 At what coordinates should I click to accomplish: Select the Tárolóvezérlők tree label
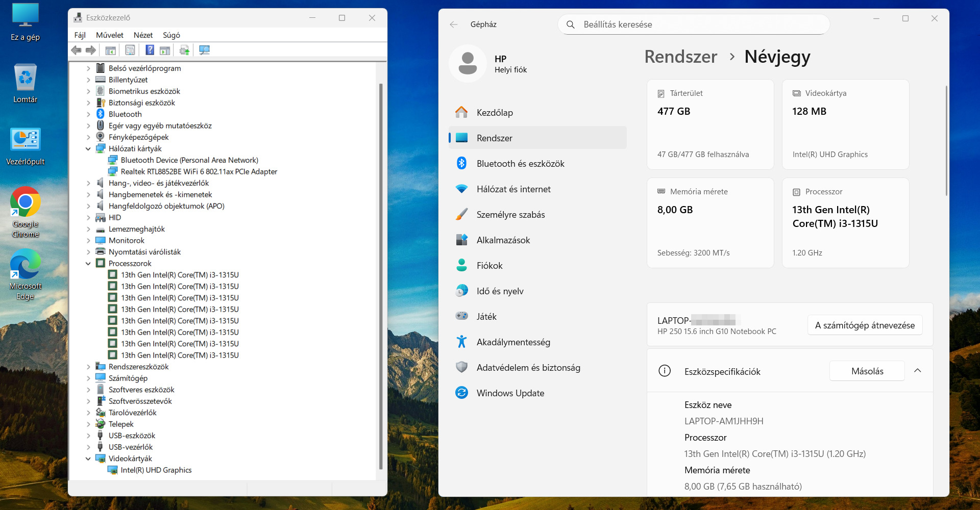(132, 413)
